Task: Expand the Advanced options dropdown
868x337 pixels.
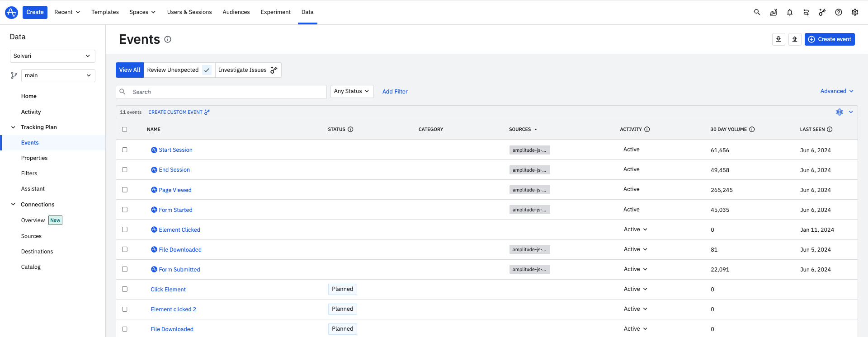Action: click(837, 91)
